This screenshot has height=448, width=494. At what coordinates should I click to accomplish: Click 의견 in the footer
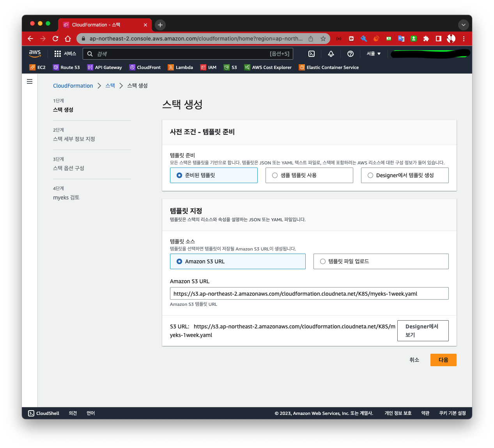click(x=73, y=413)
